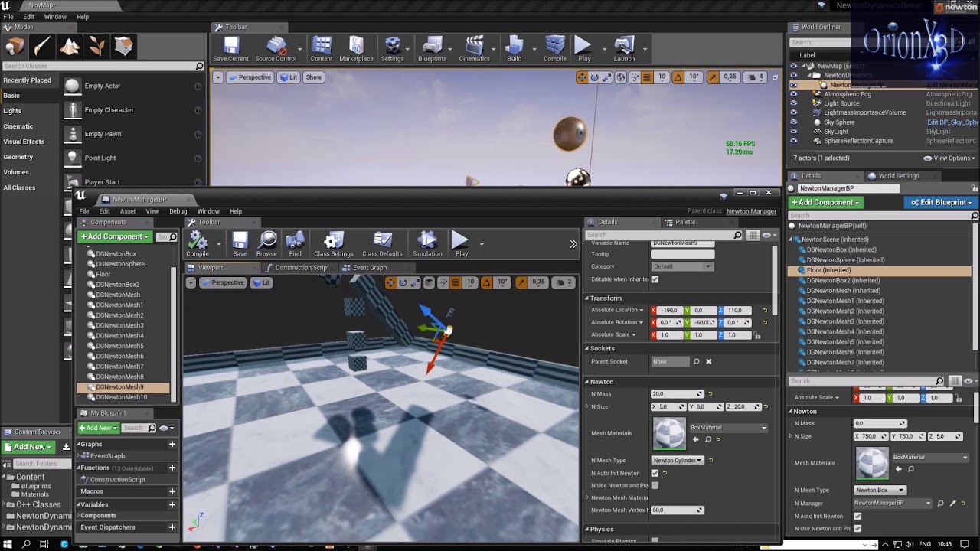Select DGNewtonMesh9 in components list
Viewport: 980px width, 551px height.
tap(122, 387)
